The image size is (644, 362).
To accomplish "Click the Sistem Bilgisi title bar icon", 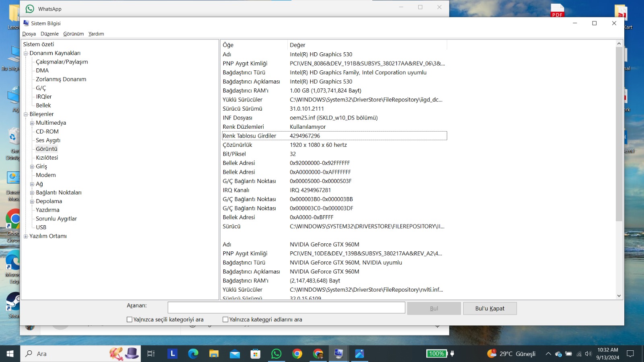I will pos(26,23).
